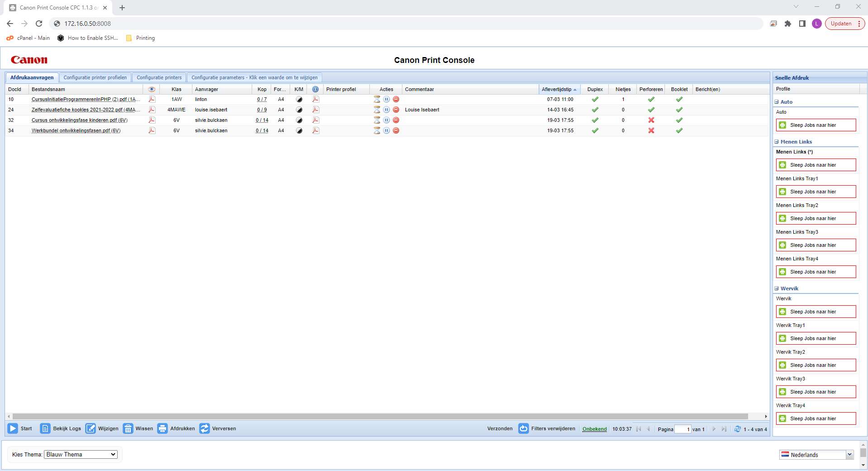Pause louise.isebaert's print job
Screen dimensions: 868x471
click(x=386, y=110)
